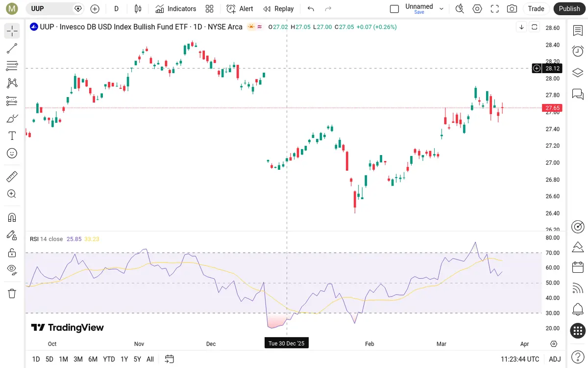The height and width of the screenshot is (368, 588).
Task: Select the 1D time range
Action: 36,359
